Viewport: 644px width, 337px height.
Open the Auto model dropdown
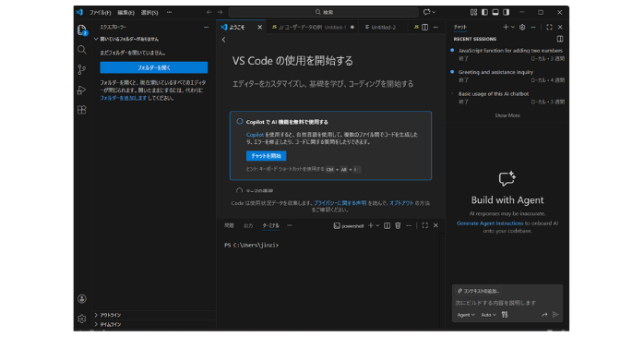[488, 315]
